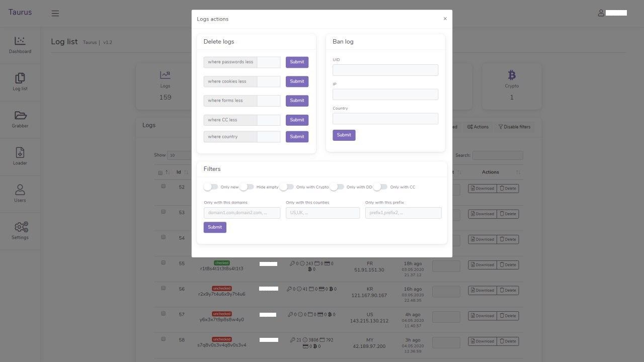Toggle the Hide empty filter switch
The image size is (644, 362).
(x=247, y=187)
